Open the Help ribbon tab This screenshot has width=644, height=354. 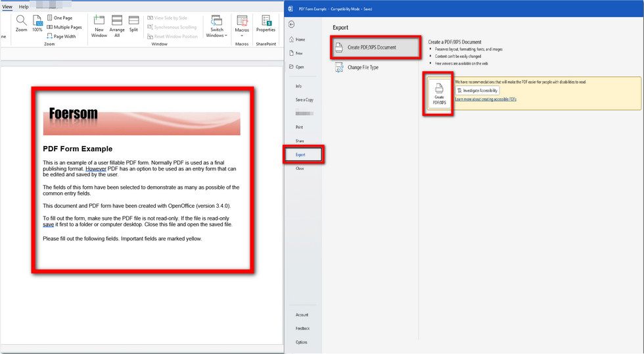(24, 7)
